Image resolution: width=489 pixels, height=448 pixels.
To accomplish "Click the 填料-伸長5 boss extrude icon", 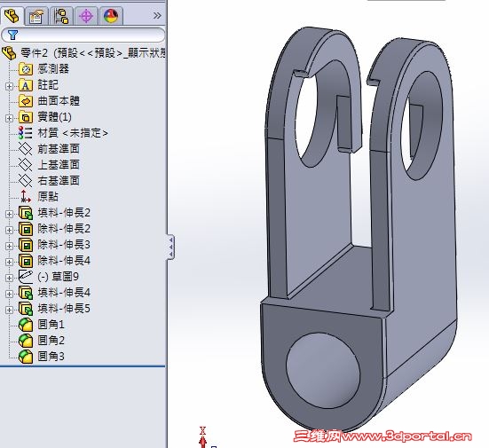I will point(26,309).
